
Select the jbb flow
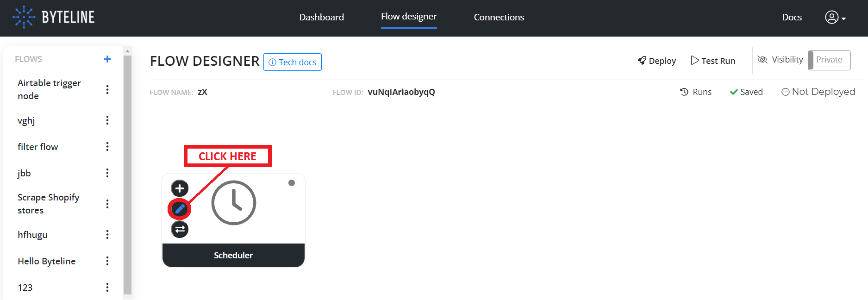click(24, 173)
